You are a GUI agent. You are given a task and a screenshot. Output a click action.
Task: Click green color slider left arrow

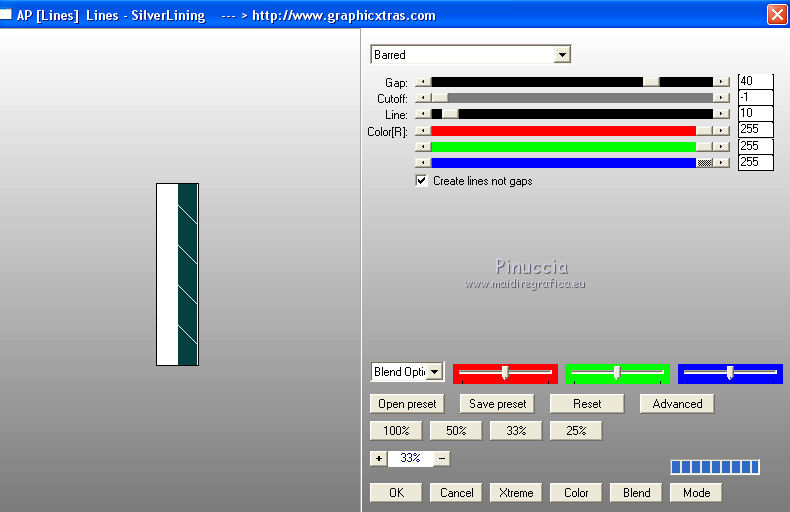(x=423, y=147)
